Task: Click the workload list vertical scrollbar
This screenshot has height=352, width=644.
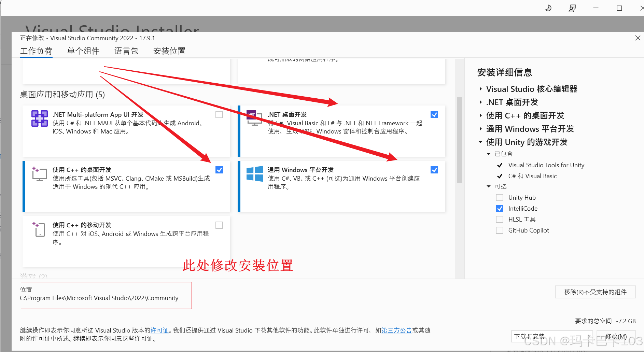Action: [x=460, y=140]
